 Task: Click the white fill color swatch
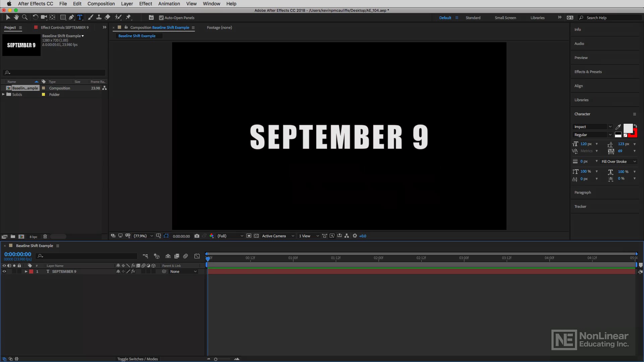[x=628, y=128]
